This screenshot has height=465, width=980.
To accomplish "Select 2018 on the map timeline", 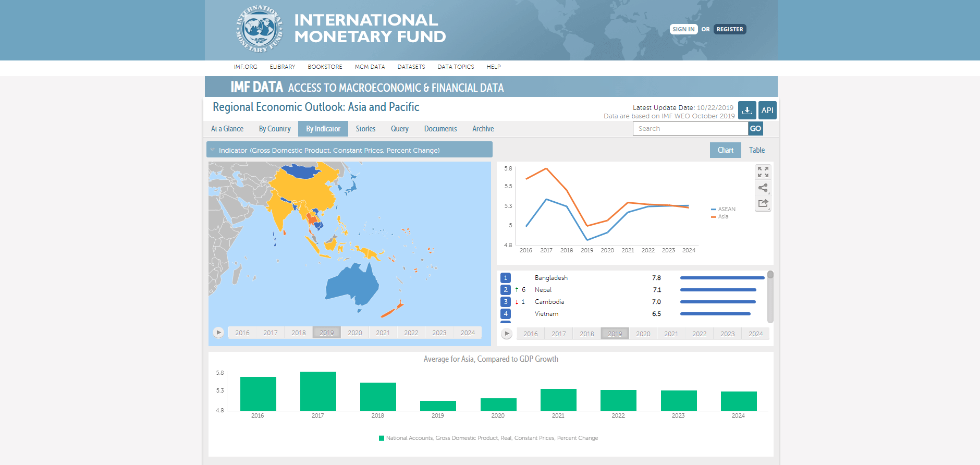I will click(x=299, y=333).
